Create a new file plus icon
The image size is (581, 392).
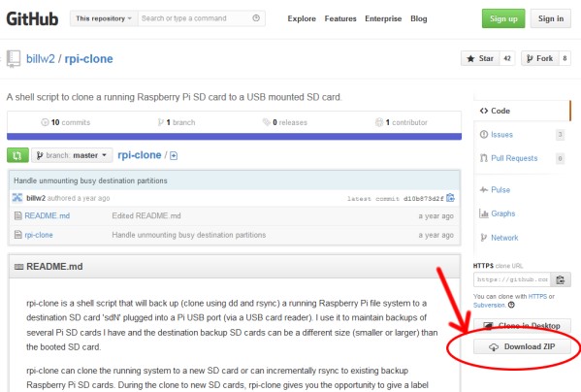tap(174, 155)
